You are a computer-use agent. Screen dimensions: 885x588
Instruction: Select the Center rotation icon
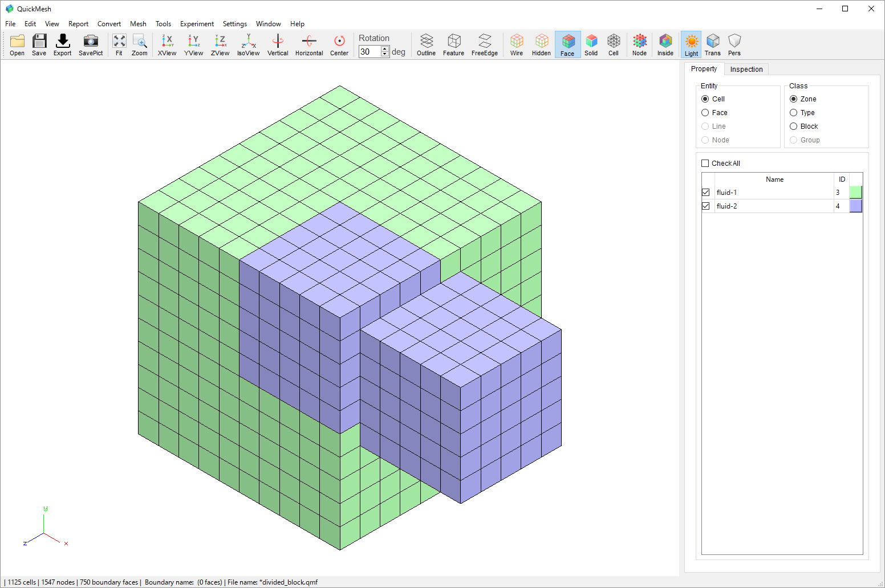pos(339,44)
